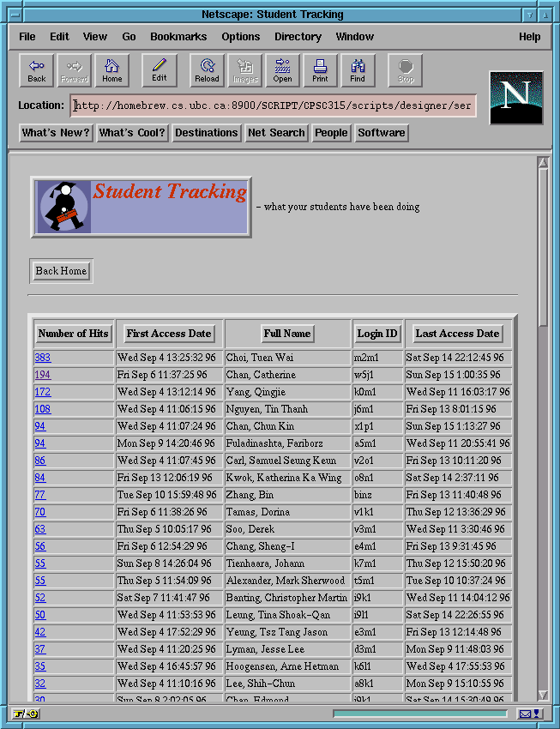Open the 42 hits link
560x729 pixels.
(x=40, y=632)
